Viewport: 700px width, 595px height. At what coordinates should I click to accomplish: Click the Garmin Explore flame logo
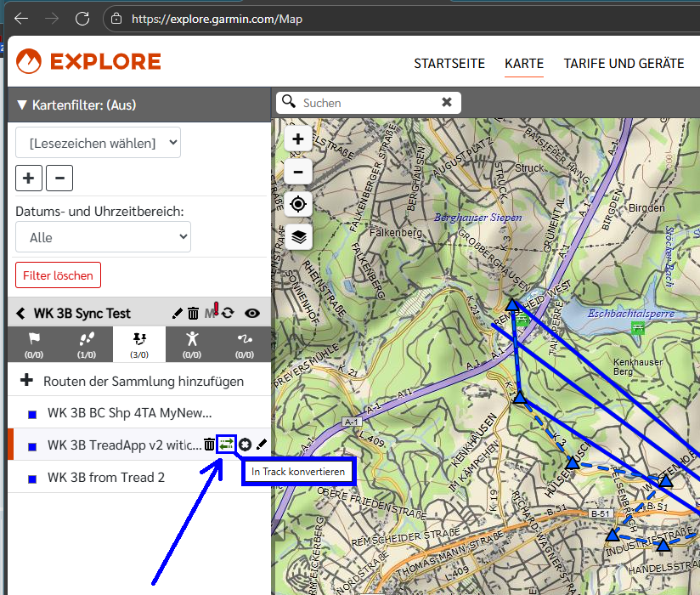click(29, 61)
